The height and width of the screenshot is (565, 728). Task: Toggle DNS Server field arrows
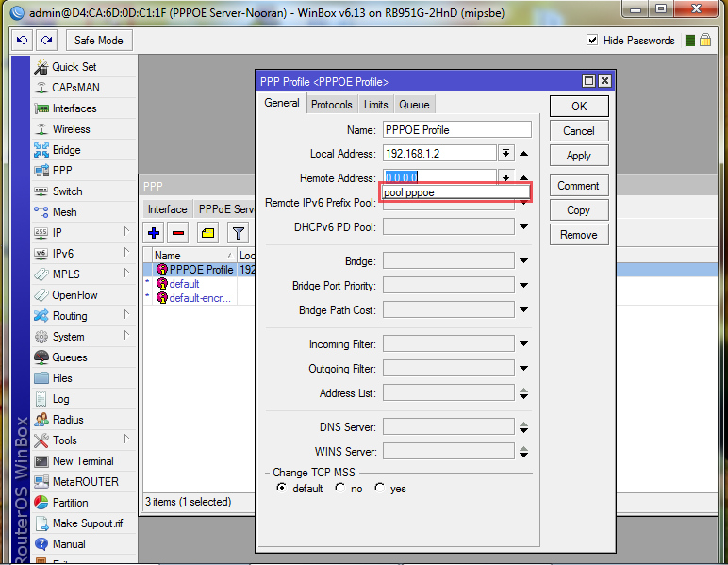[523, 427]
